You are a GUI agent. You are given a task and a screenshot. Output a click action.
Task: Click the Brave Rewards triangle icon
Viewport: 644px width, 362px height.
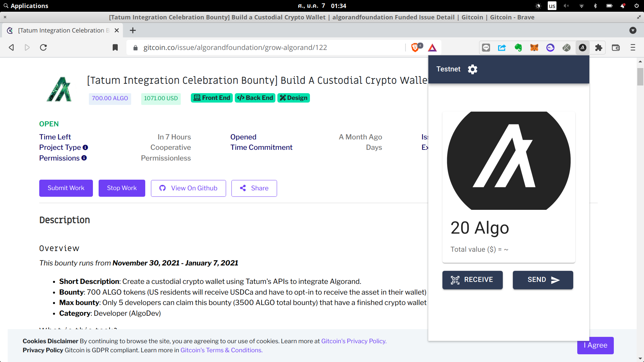pos(432,48)
